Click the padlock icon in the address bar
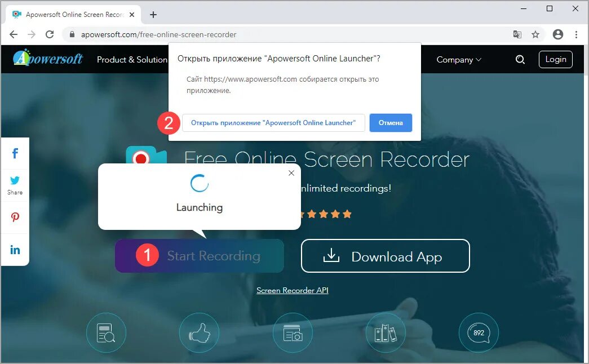Image resolution: width=589 pixels, height=364 pixels. (72, 34)
